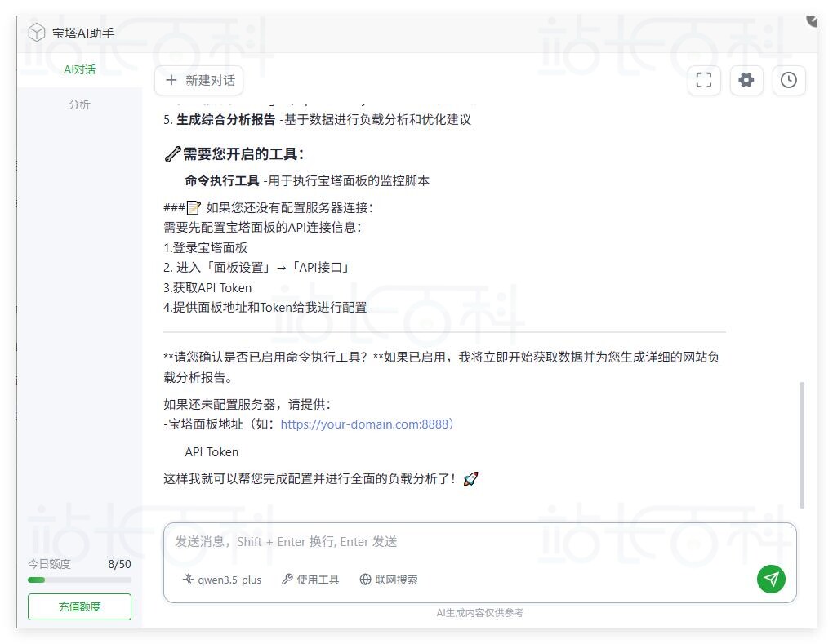Click the 需要先配置宝塔面板的API连接信息 line
Viewport: 833px width, 644px height.
(262, 227)
